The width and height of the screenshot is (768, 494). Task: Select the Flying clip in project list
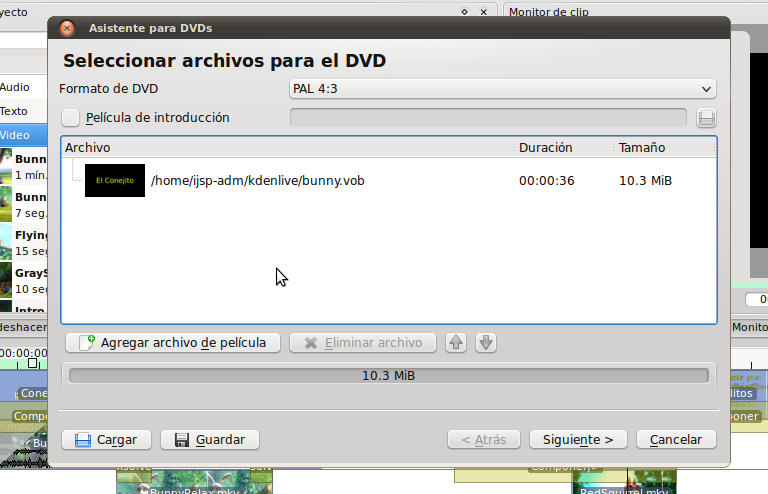24,243
